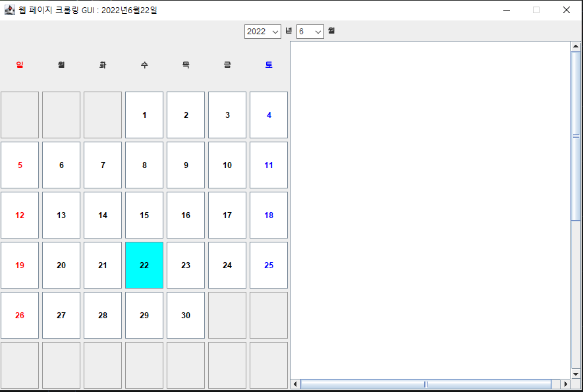
Task: Close the crawling GUI window
Action: click(x=567, y=10)
